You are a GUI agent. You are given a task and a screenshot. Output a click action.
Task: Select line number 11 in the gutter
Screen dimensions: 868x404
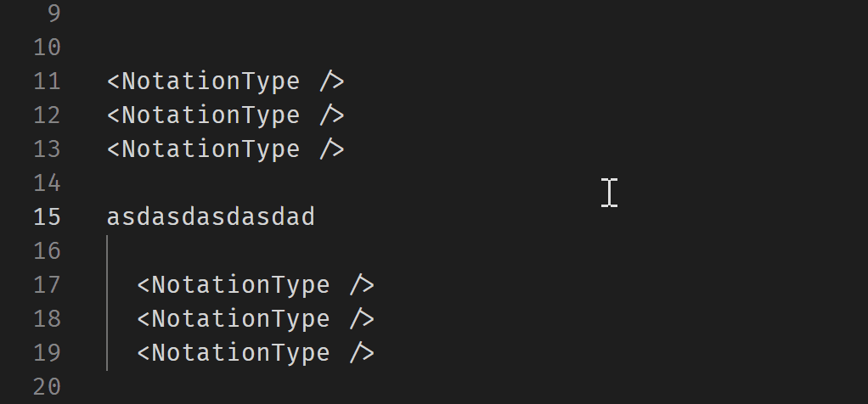[x=47, y=81]
